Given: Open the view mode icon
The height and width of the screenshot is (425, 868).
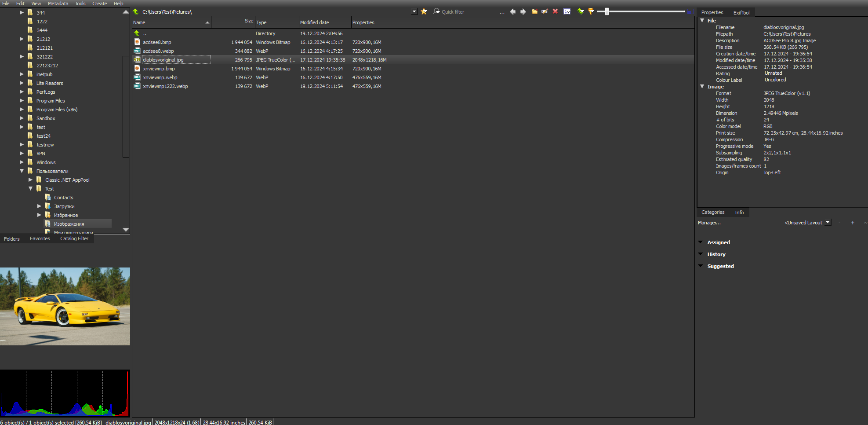Looking at the screenshot, I should coord(567,11).
